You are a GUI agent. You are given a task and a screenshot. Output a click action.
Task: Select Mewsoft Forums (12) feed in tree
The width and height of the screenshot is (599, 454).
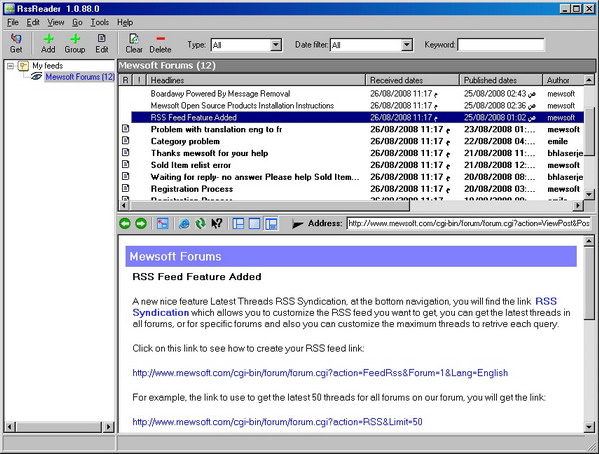tap(80, 77)
